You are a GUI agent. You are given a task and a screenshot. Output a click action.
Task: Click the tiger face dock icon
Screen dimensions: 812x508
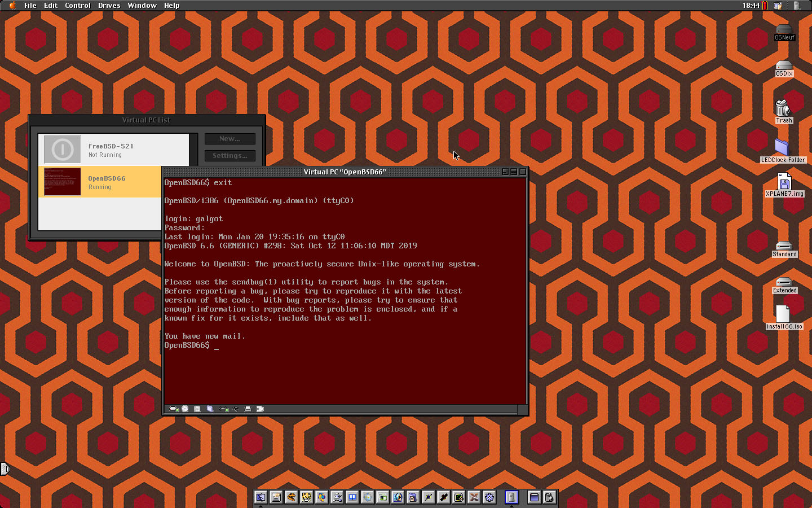pyautogui.click(x=306, y=497)
